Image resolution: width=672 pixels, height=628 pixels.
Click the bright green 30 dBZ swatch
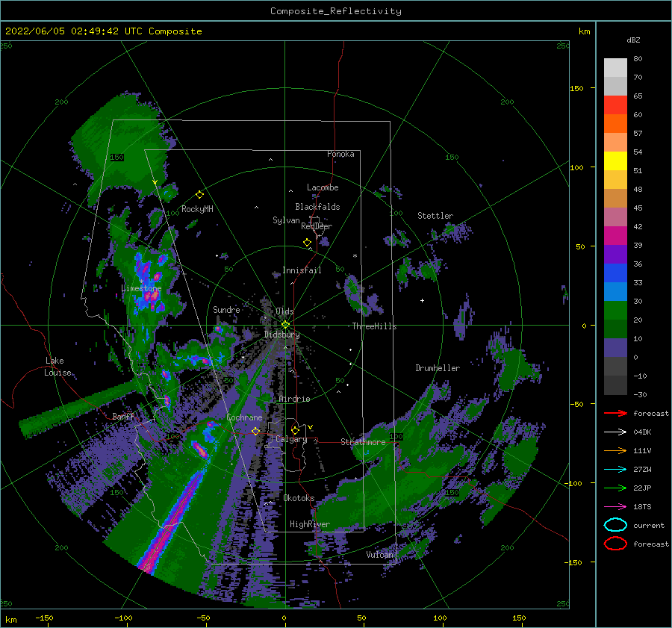click(615, 310)
